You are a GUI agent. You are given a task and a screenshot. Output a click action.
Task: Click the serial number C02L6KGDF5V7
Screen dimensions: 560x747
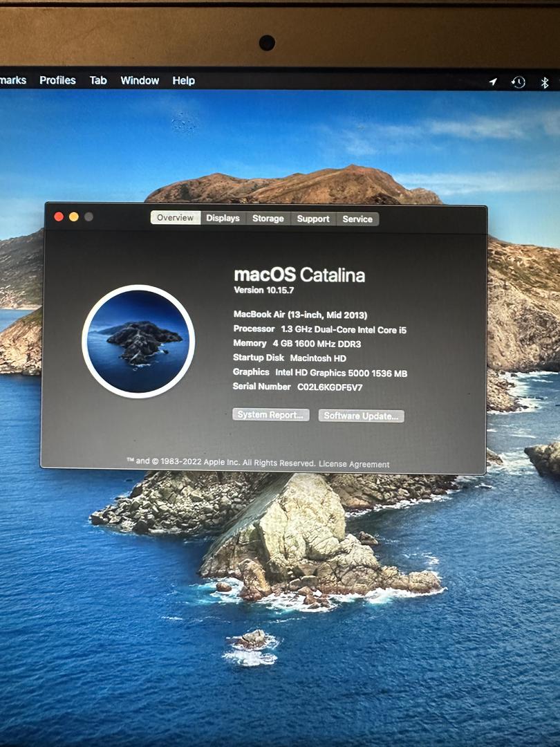(x=330, y=387)
